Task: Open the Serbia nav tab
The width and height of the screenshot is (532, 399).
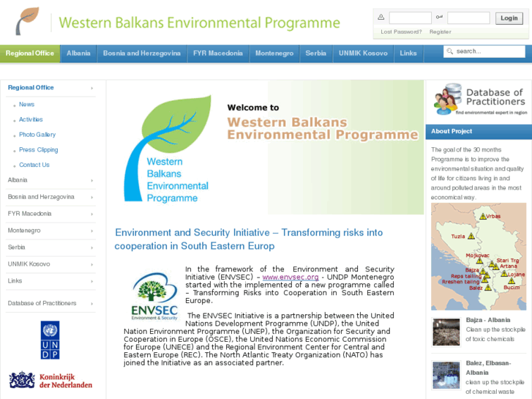Action: pos(315,53)
